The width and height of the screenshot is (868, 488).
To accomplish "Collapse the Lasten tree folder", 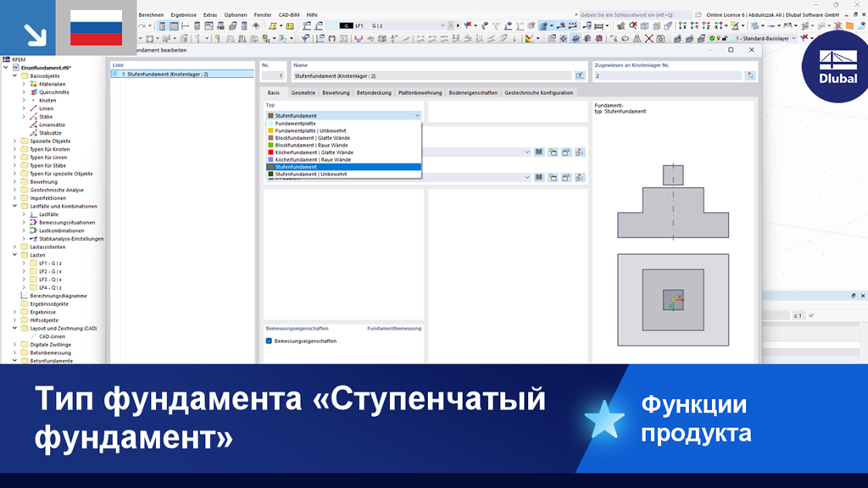I will (15, 255).
